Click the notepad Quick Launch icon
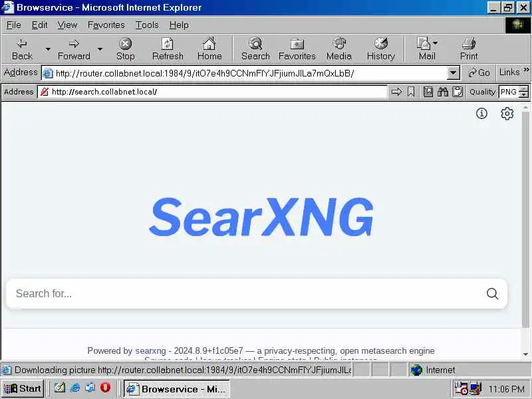532x399 pixels. [x=59, y=388]
